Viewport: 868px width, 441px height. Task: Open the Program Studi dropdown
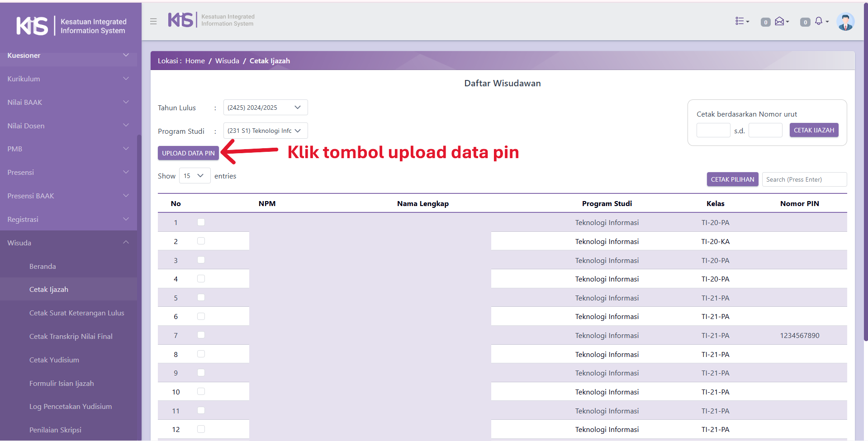pos(265,131)
